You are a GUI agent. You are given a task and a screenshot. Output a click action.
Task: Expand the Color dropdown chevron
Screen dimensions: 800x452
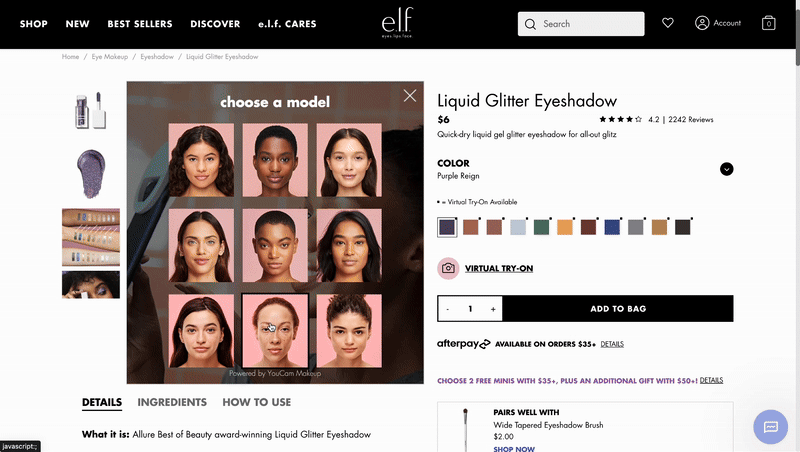click(727, 169)
